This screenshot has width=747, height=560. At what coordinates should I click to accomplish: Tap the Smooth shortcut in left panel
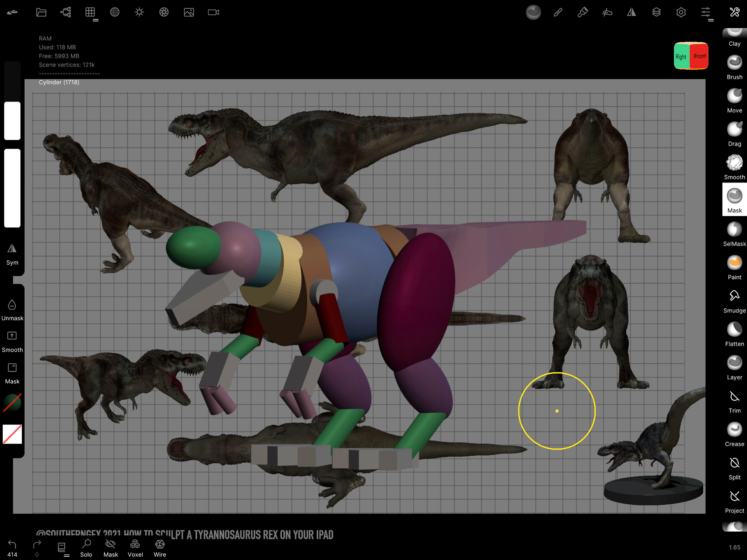tap(12, 342)
